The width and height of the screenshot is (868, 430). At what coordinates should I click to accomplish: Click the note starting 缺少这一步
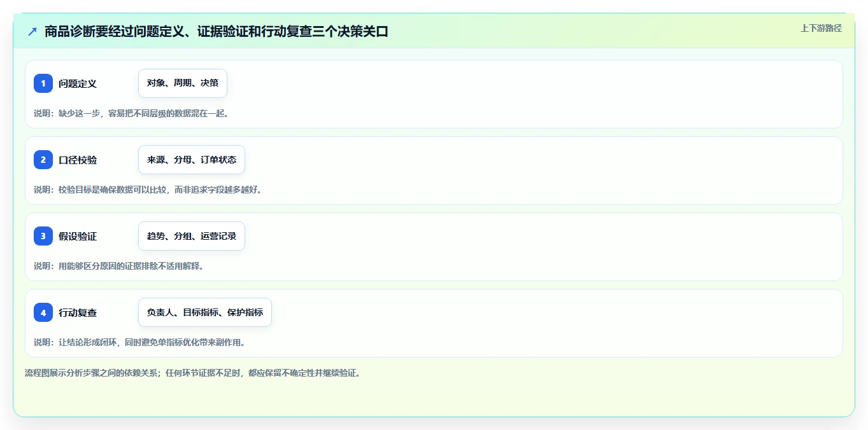(131, 113)
